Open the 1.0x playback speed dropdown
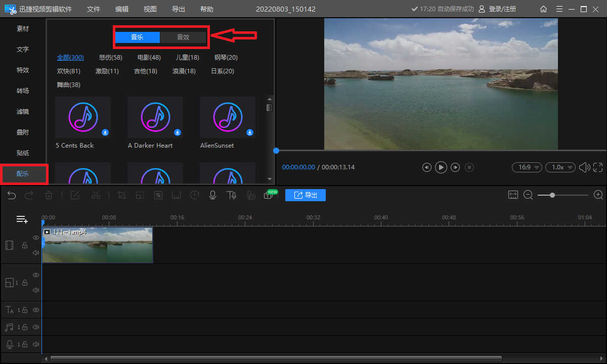Image resolution: width=607 pixels, height=364 pixels. click(x=560, y=167)
